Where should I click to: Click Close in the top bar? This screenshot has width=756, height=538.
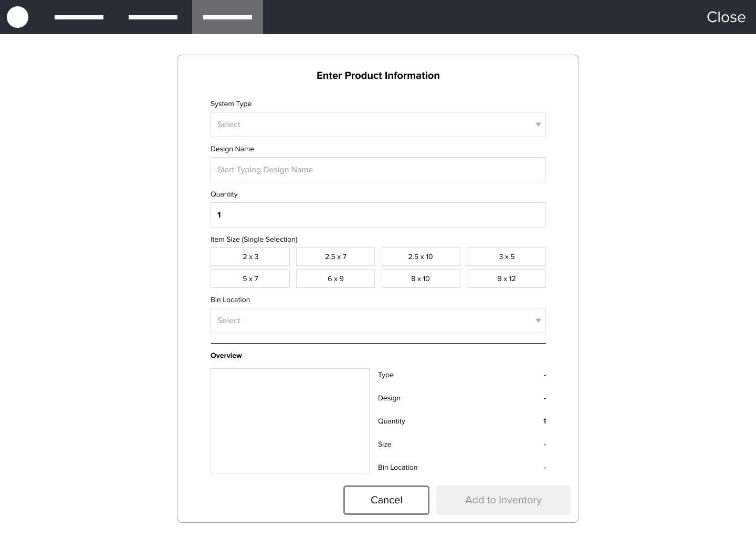coord(726,17)
